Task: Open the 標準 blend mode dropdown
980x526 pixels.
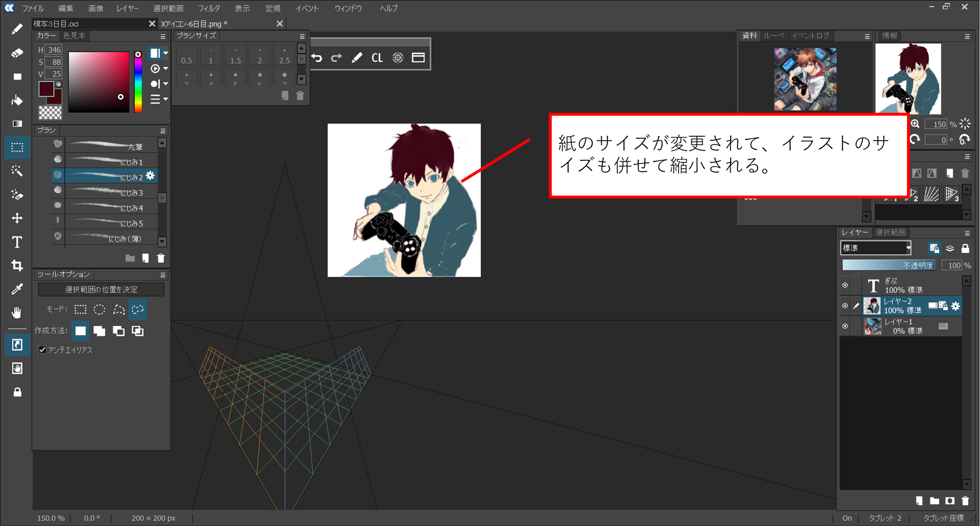Action: pyautogui.click(x=875, y=248)
